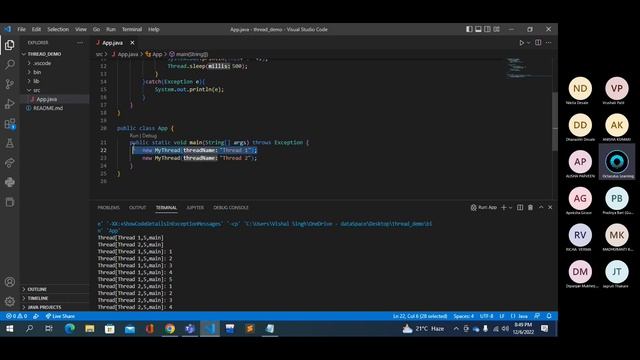Open run options dropdown beside play button
This screenshot has width=640, height=360.
pyautogui.click(x=529, y=42)
